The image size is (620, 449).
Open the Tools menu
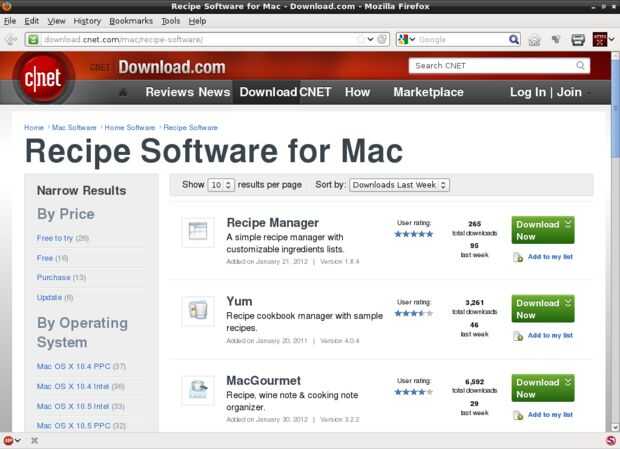tap(170, 21)
